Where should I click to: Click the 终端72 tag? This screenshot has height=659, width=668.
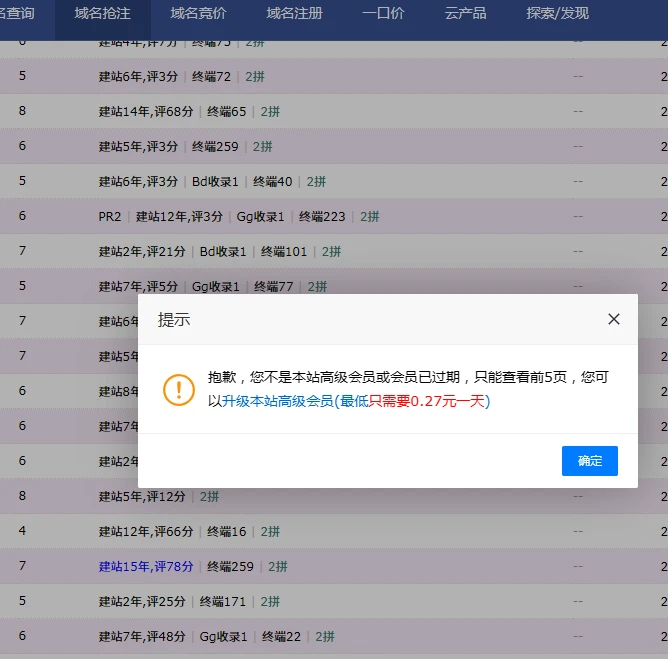click(x=211, y=76)
